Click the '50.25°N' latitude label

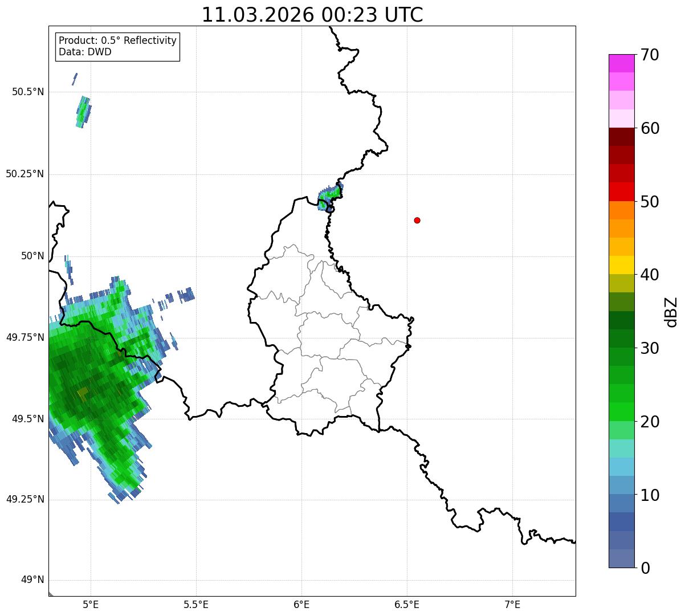25,174
